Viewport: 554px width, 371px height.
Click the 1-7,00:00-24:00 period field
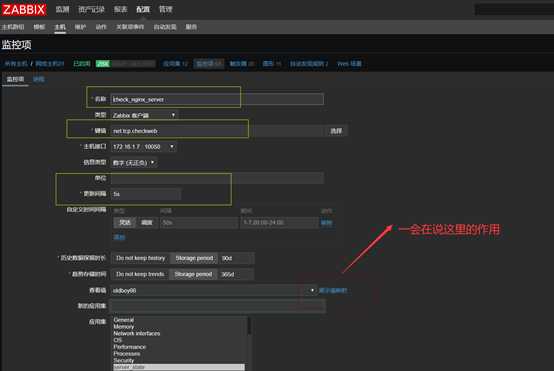(279, 222)
